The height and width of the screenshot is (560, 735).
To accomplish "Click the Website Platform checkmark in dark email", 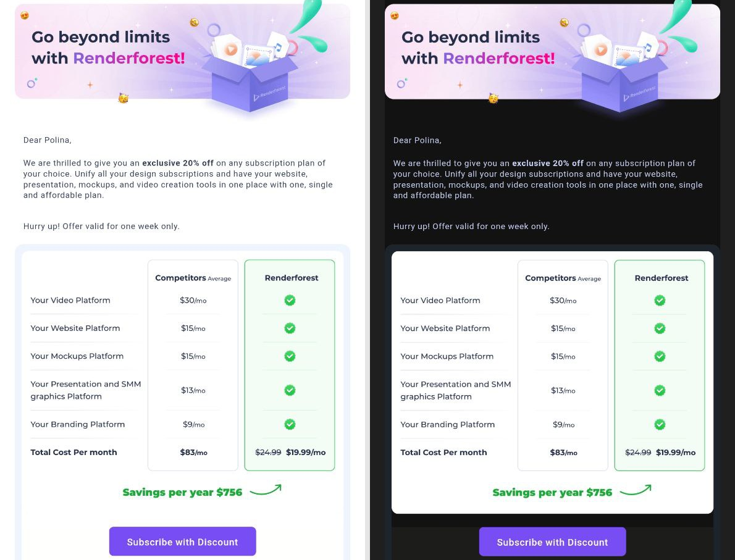I will tap(660, 328).
